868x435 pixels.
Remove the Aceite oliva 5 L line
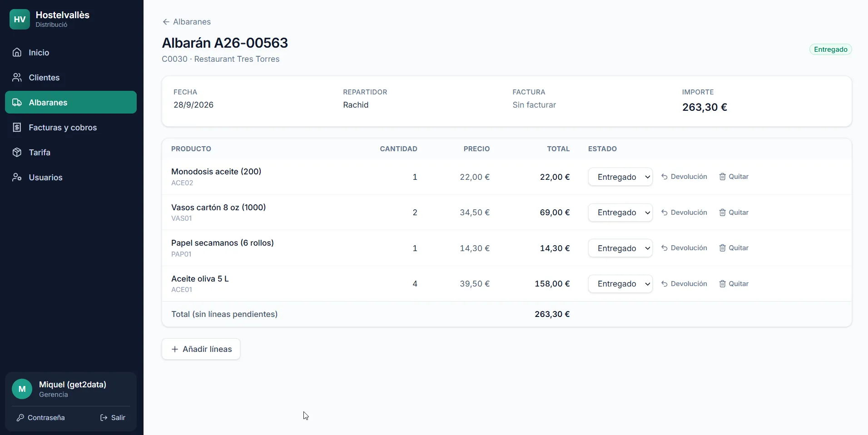[734, 284]
